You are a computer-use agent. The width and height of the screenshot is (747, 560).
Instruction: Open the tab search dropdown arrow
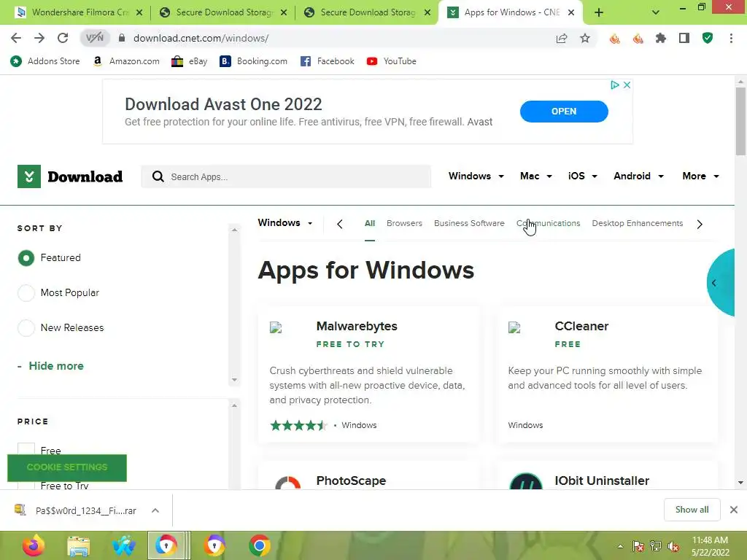click(x=656, y=12)
